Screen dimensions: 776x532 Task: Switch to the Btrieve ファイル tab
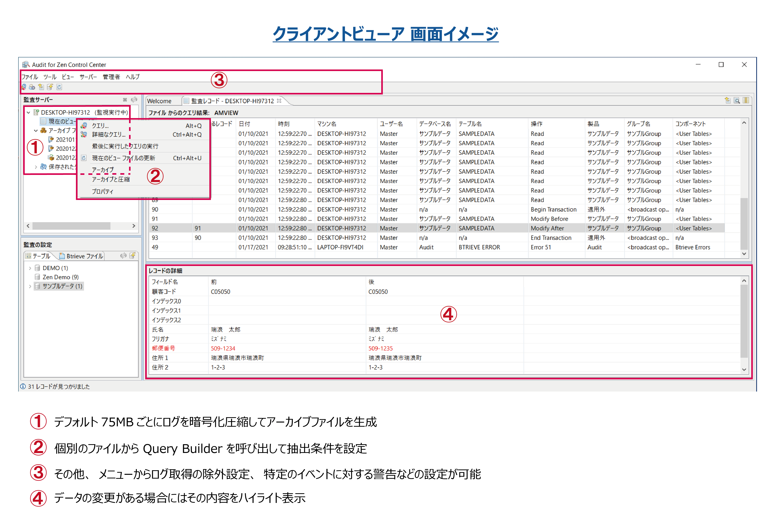(81, 256)
